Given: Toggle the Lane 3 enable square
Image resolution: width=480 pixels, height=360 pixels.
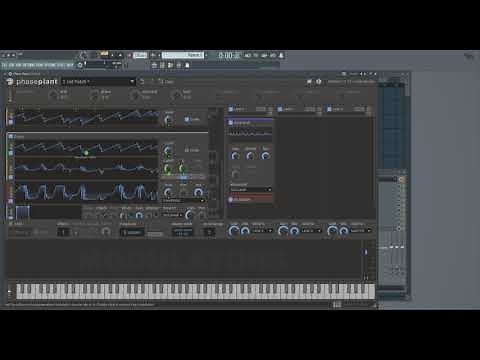Looking at the screenshot, I should 329,109.
